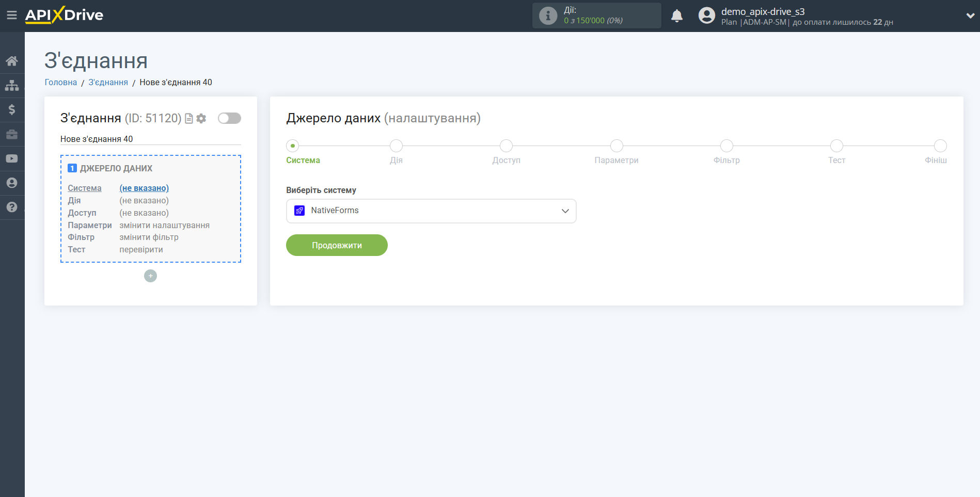Screen dimensions: 980x497
Task: Click the Продовжити button
Action: click(x=337, y=245)
